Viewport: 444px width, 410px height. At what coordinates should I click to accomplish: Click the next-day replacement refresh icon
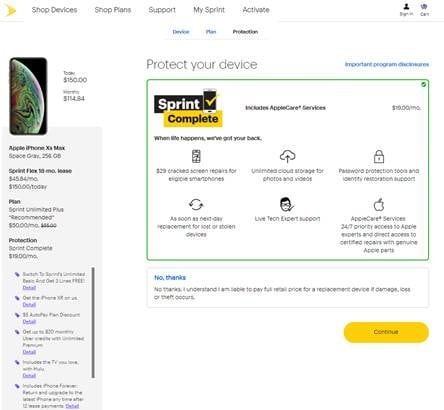click(196, 204)
